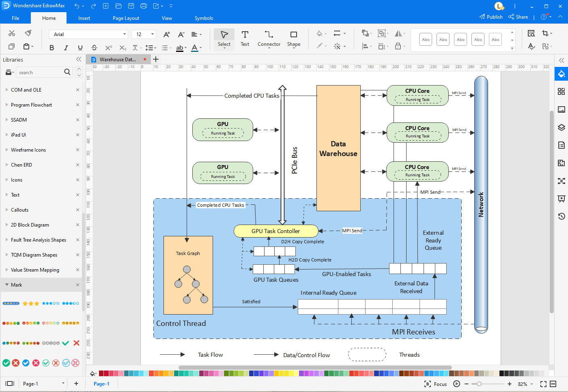Toggle Italic text style
Image resolution: width=568 pixels, height=392 pixels.
66,47
